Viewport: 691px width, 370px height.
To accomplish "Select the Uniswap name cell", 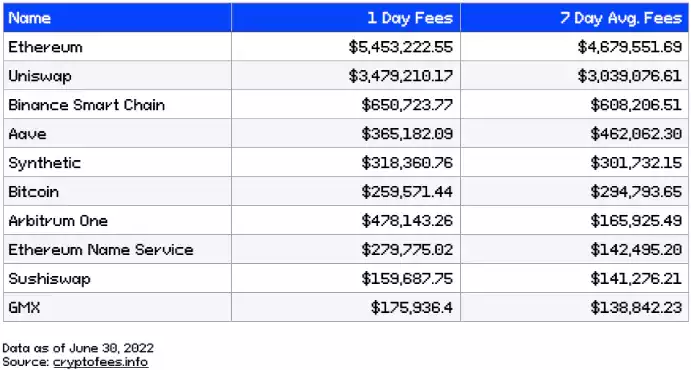I will pos(117,76).
